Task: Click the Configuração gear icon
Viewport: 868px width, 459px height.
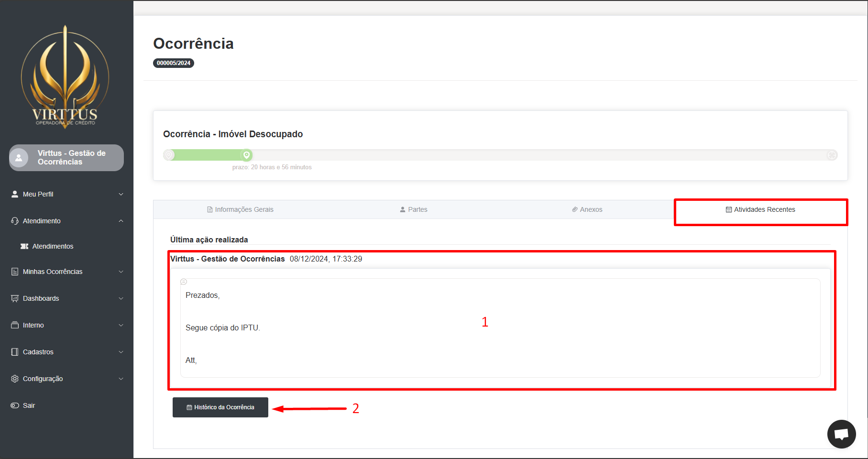Action: [x=15, y=379]
